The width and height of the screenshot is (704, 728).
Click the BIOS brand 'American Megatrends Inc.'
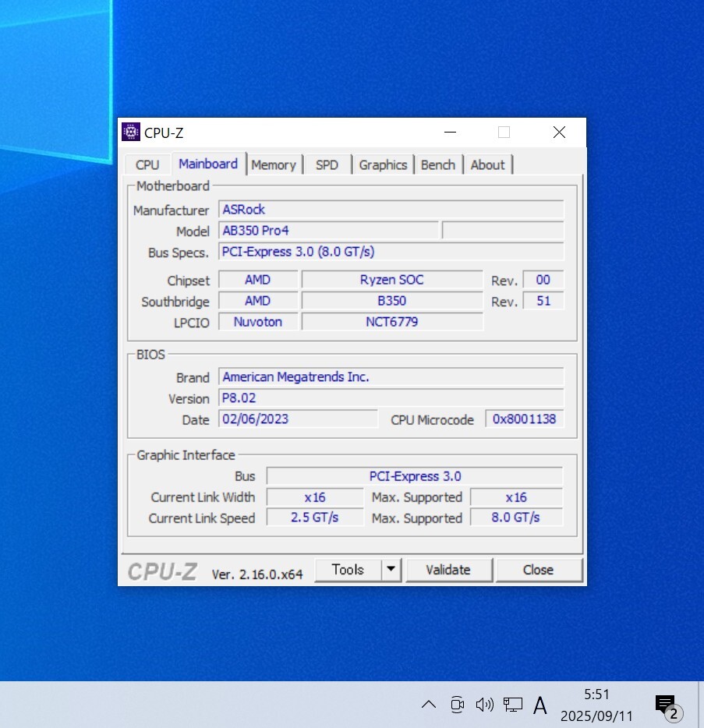[x=391, y=376]
